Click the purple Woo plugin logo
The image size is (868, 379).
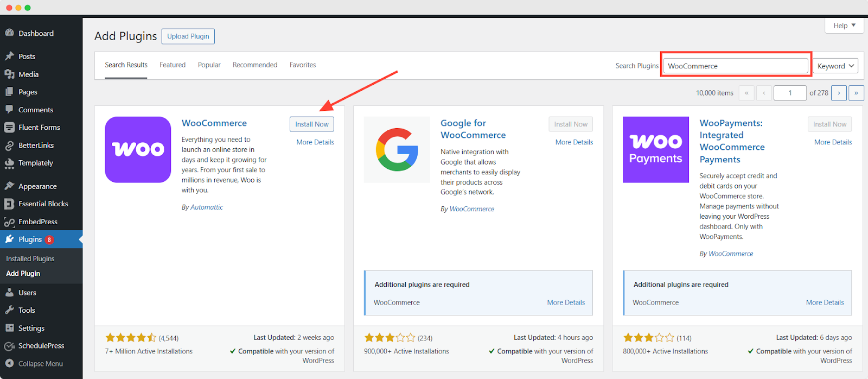coord(138,149)
